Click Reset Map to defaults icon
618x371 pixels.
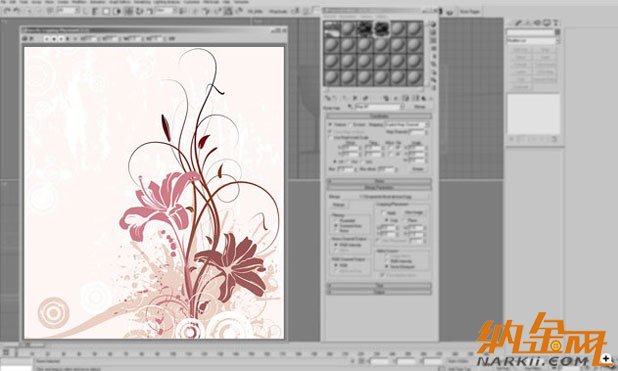point(355,98)
